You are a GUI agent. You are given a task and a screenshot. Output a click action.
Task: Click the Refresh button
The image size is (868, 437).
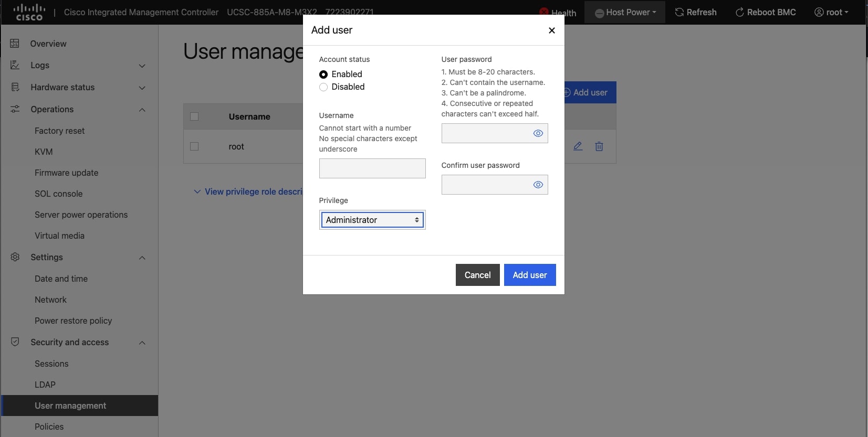[x=695, y=12]
